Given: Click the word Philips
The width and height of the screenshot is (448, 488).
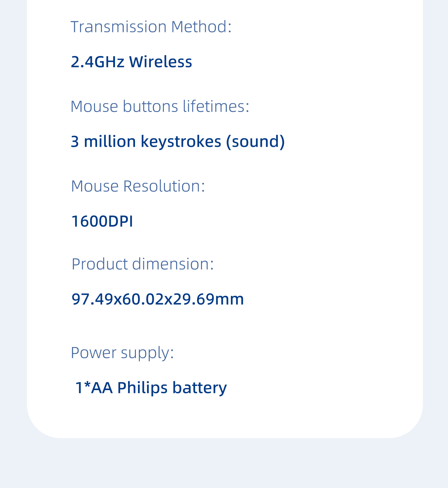Looking at the screenshot, I should click(142, 388).
